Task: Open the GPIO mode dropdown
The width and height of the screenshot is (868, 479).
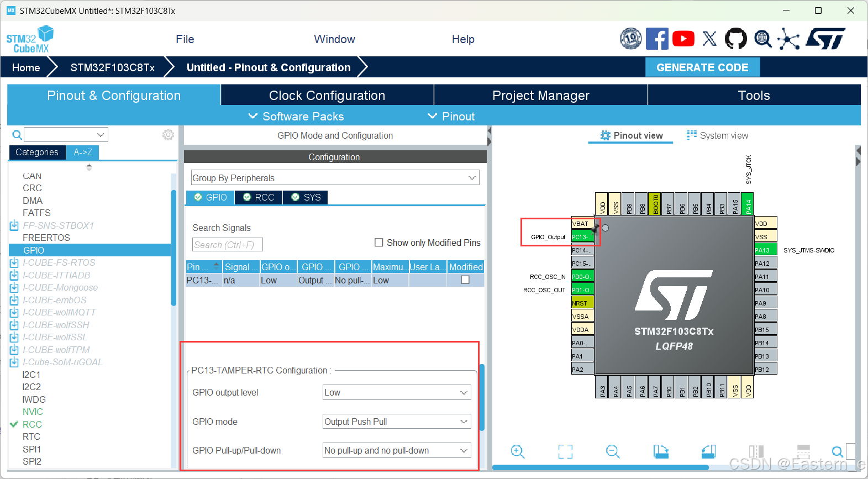Action: click(397, 422)
